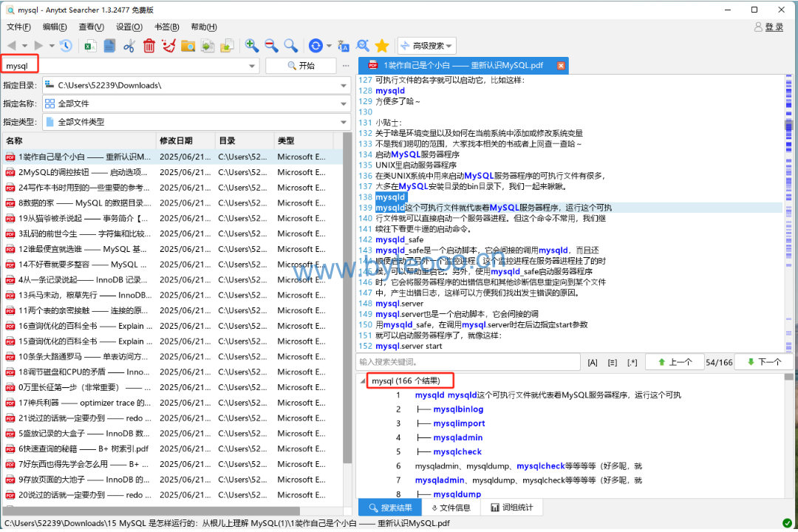Click the results tree scrollbar thumb
Viewport: 798px width, 532px height.
coord(789,378)
